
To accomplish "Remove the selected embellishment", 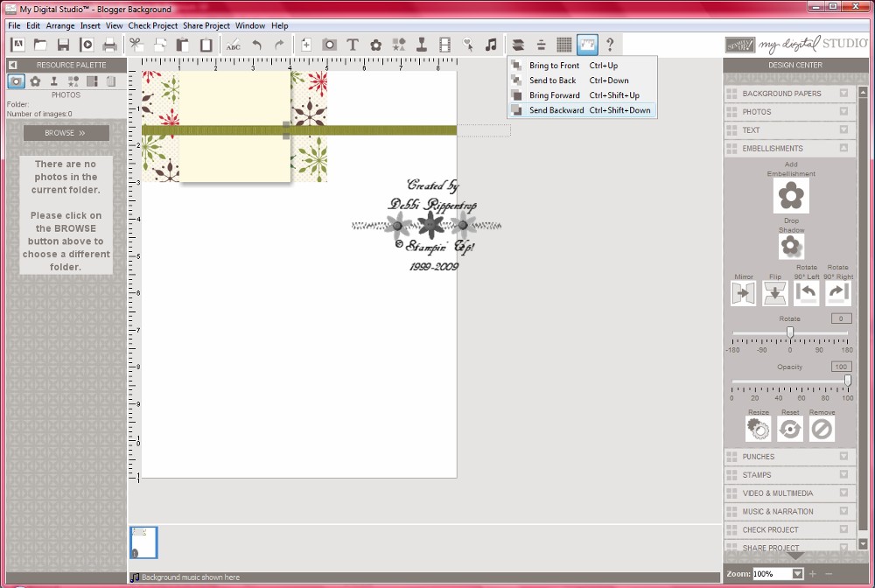I will pyautogui.click(x=822, y=429).
